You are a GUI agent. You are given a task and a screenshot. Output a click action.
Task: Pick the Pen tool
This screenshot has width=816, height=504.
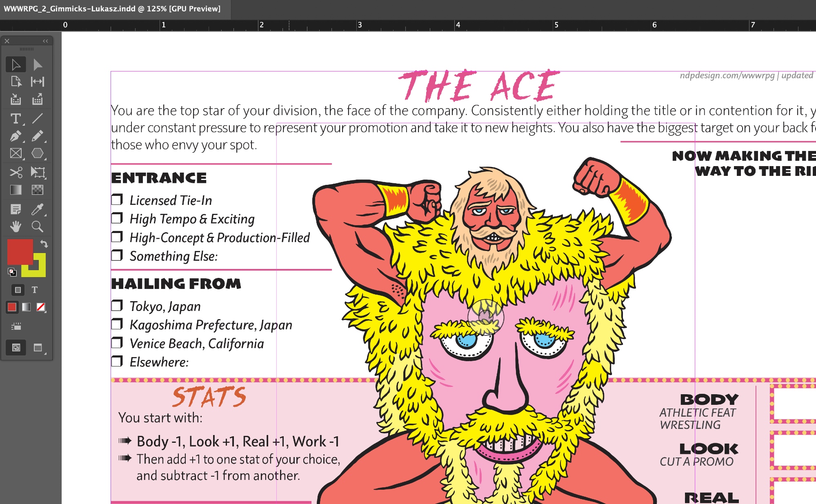[16, 136]
